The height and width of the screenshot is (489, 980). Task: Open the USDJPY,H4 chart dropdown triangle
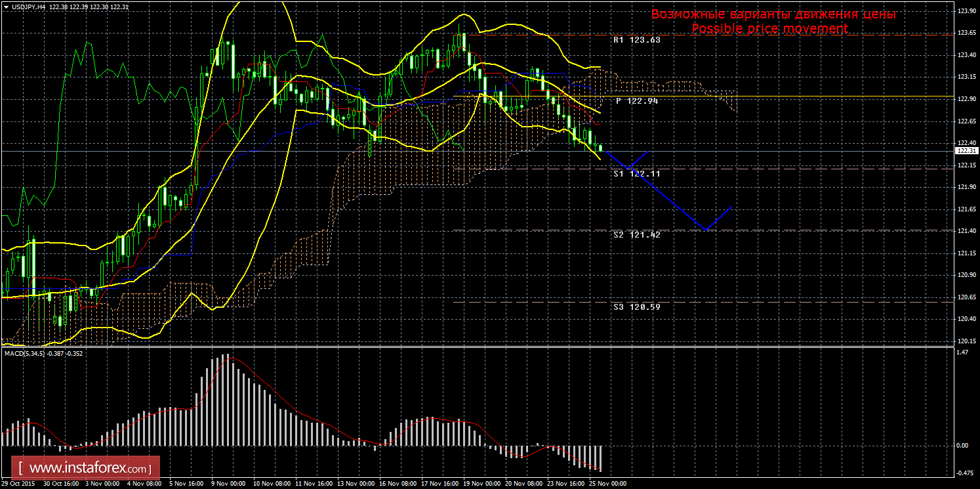click(5, 7)
